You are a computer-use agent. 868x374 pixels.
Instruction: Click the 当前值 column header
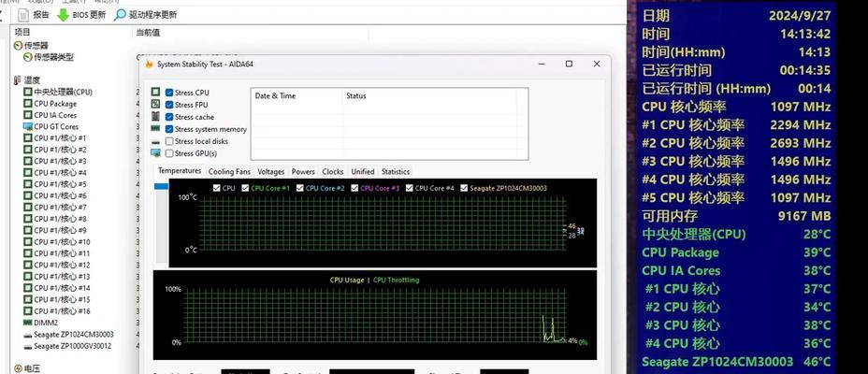click(148, 33)
